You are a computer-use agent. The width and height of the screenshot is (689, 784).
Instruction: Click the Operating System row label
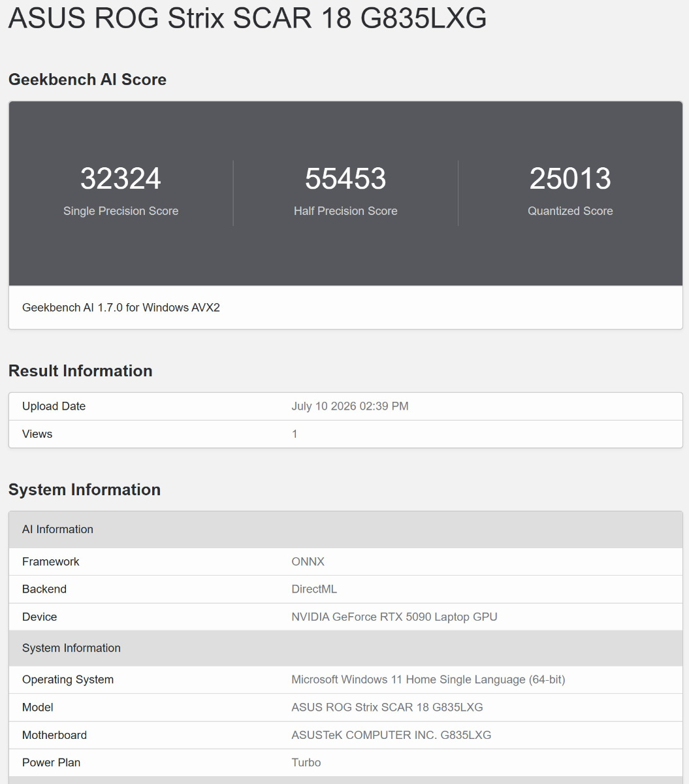coord(68,679)
